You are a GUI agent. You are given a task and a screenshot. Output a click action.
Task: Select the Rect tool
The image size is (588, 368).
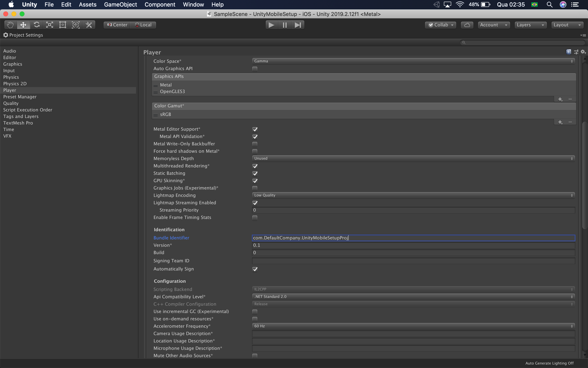pyautogui.click(x=63, y=25)
